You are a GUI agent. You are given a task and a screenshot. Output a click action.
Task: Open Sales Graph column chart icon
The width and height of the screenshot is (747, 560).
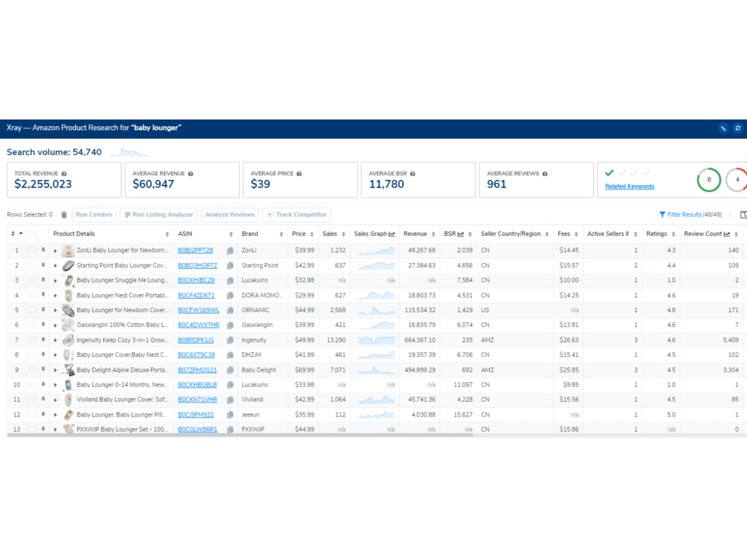tap(391, 234)
